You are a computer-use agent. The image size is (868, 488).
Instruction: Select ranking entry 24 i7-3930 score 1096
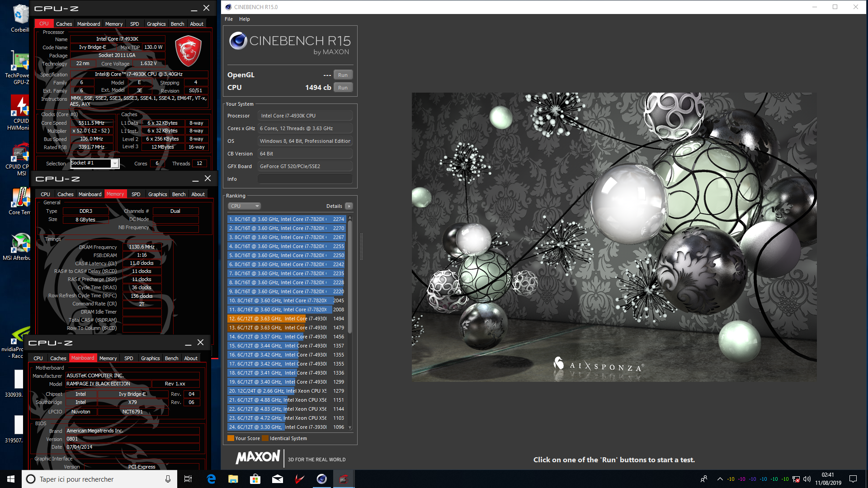pos(287,427)
